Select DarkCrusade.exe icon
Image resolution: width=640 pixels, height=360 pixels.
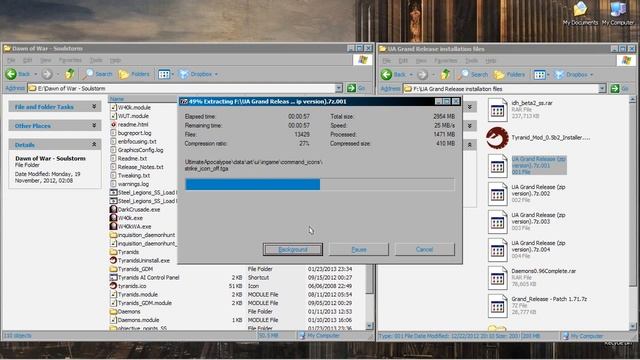113,209
